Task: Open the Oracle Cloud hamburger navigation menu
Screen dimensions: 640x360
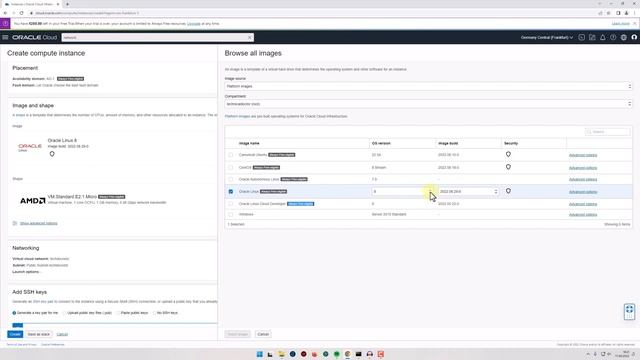Action: [5, 37]
